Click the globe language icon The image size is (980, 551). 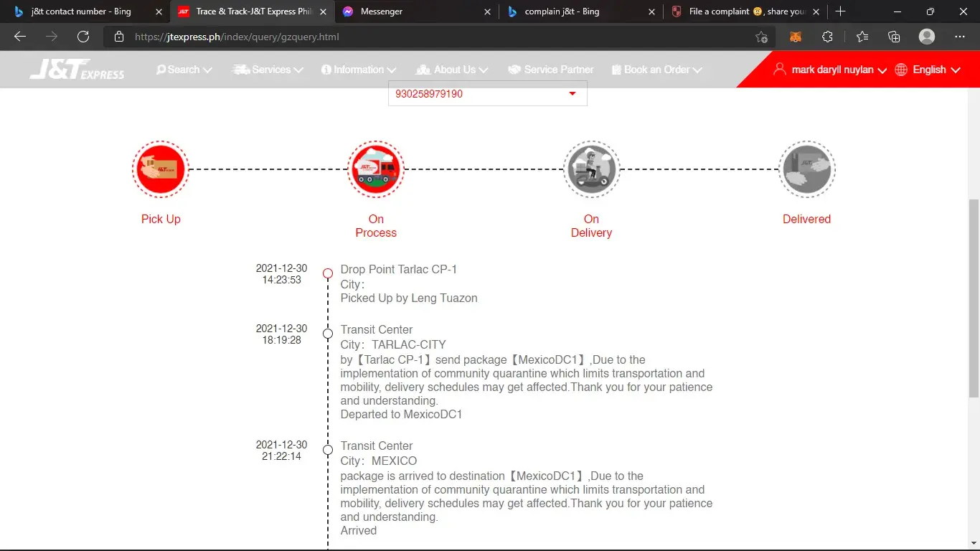901,70
